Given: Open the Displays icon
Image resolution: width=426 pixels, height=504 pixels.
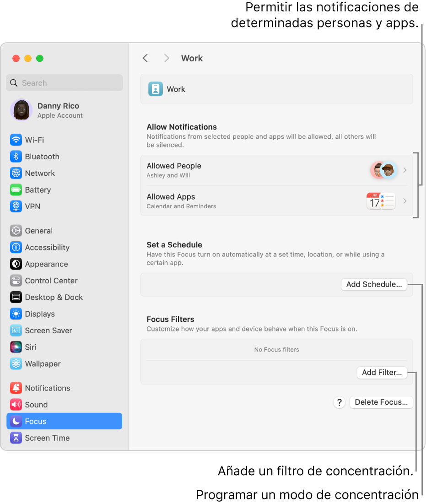Looking at the screenshot, I should [16, 314].
